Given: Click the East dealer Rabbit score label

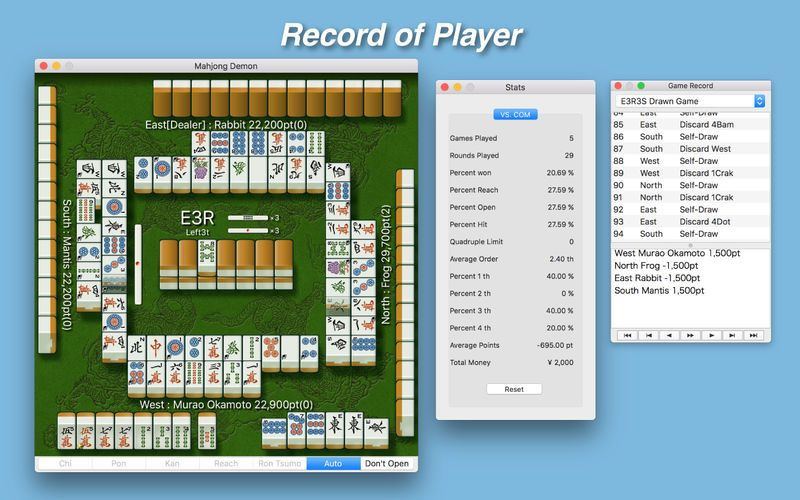Looking at the screenshot, I should point(226,125).
